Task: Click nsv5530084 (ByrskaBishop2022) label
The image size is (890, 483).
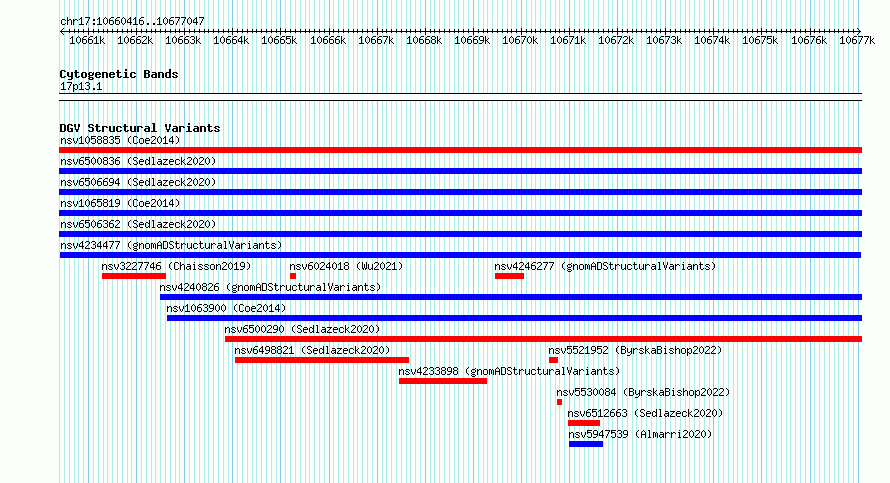Action: [x=643, y=392]
